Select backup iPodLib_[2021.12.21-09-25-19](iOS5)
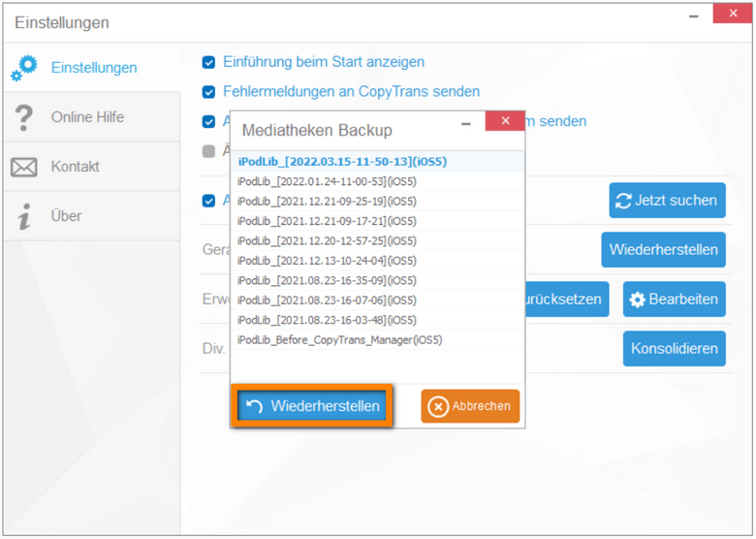The width and height of the screenshot is (756, 539). [x=378, y=202]
